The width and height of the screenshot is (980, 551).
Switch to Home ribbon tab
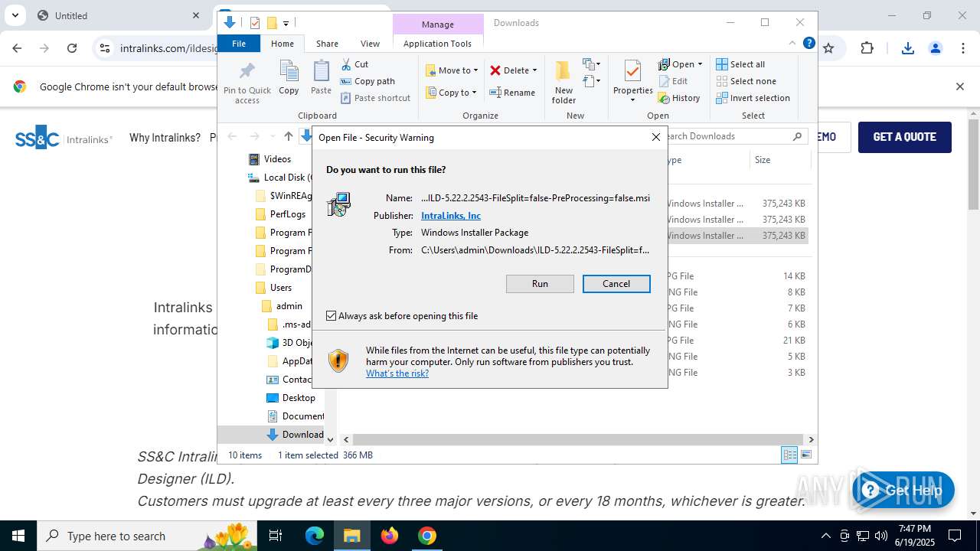point(282,44)
